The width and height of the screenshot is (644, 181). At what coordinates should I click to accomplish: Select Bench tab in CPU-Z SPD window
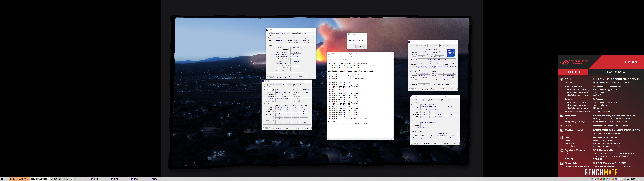click(x=296, y=84)
